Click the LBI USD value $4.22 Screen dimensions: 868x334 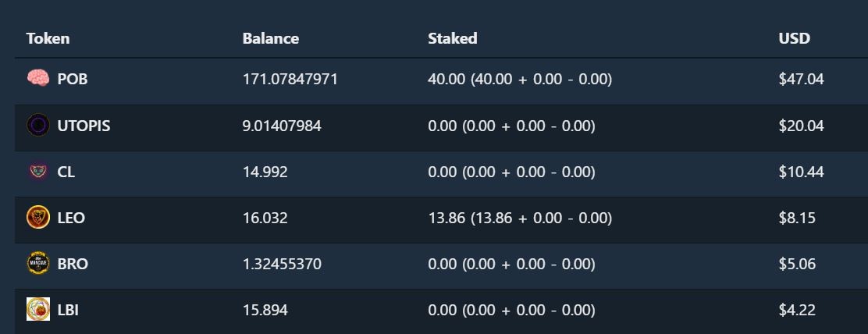(x=797, y=310)
